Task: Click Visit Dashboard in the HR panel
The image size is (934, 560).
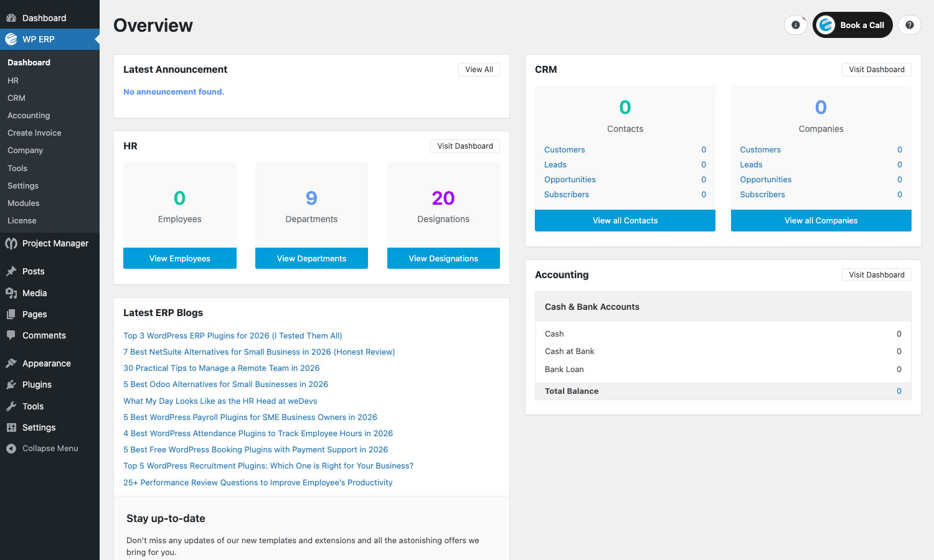Action: point(465,146)
